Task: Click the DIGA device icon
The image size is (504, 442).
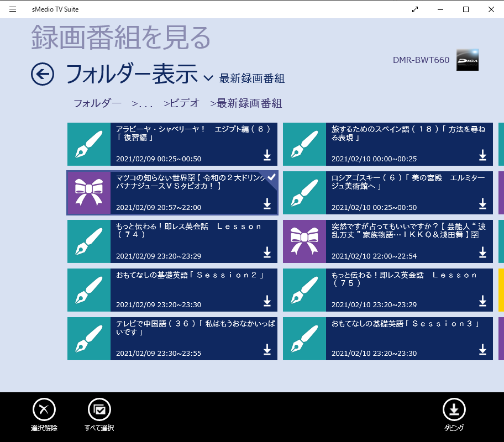Action: 468,60
